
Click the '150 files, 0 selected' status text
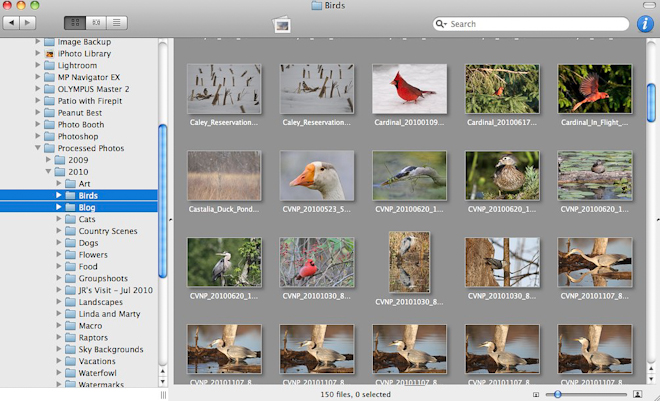pos(356,394)
